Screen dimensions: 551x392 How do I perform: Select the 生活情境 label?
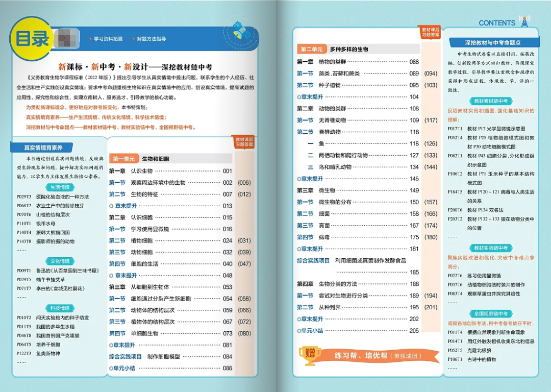coord(60,187)
